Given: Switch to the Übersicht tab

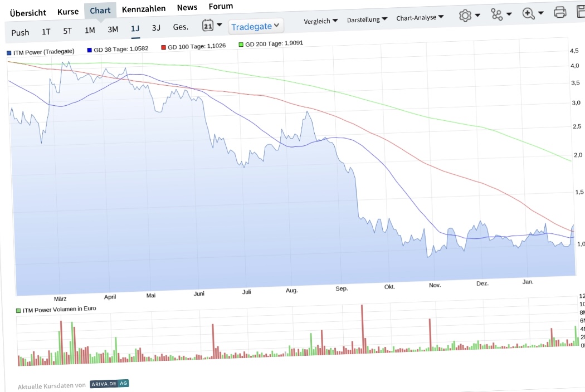Looking at the screenshot, I should click(28, 13).
